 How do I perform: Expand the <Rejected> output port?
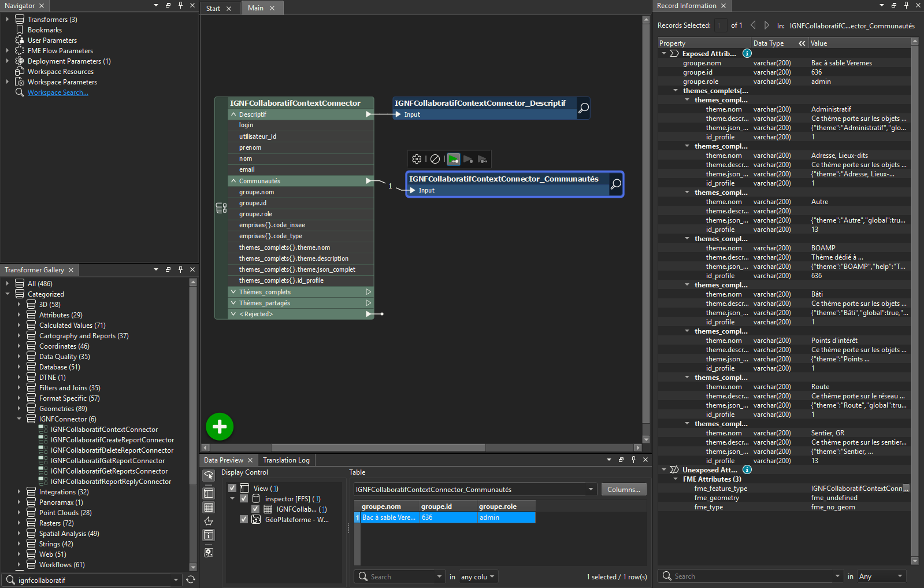pos(233,314)
